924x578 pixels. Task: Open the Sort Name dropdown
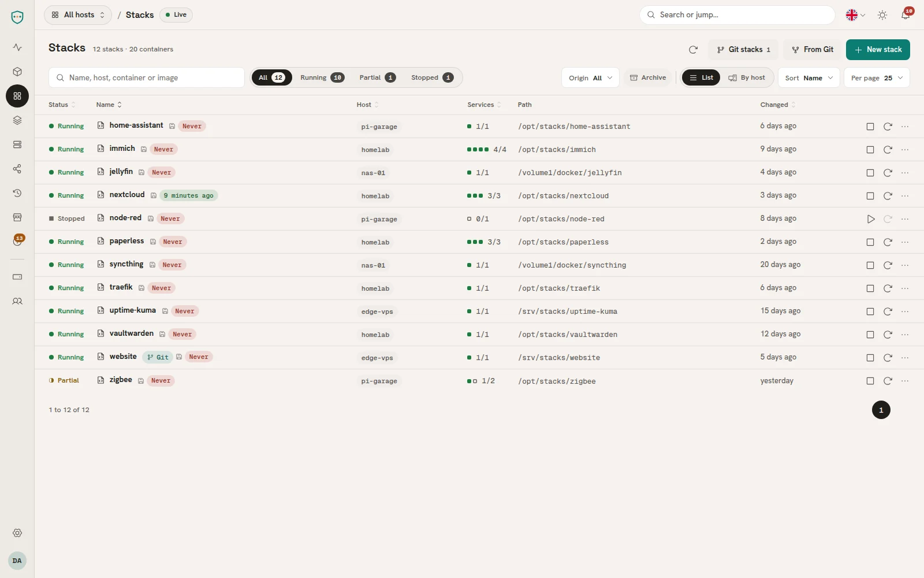(x=809, y=78)
